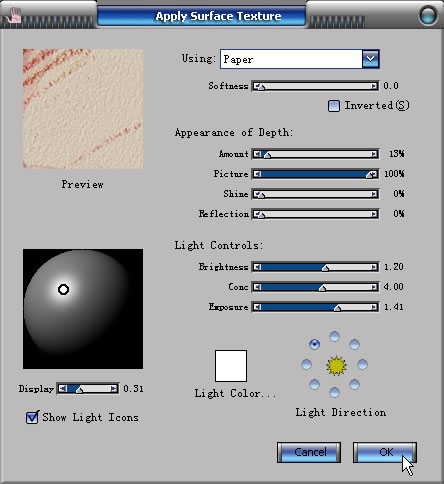This screenshot has height=484, width=444.
Task: Enable the Inverted checkbox
Action: 334,106
